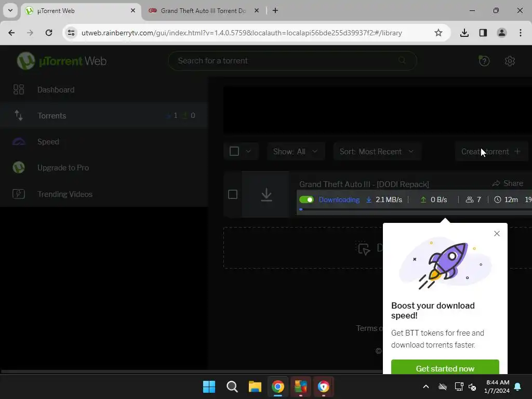This screenshot has height=399, width=532.
Task: Click the Create torrent button
Action: (491, 152)
